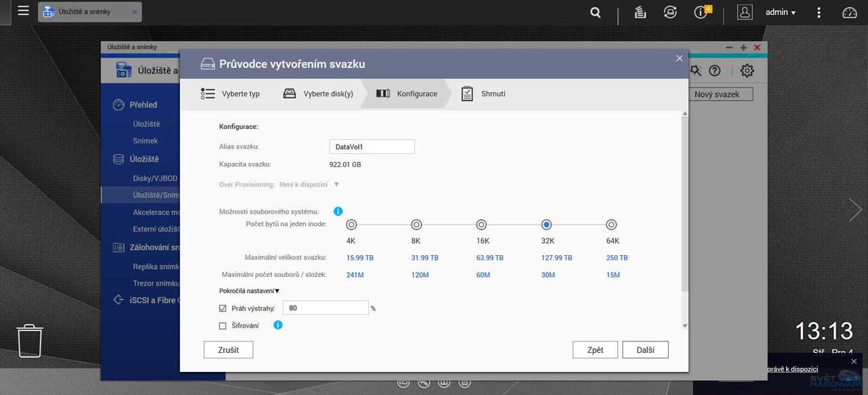Screen dimensions: 868x395
Task: Click the Další button
Action: (645, 350)
